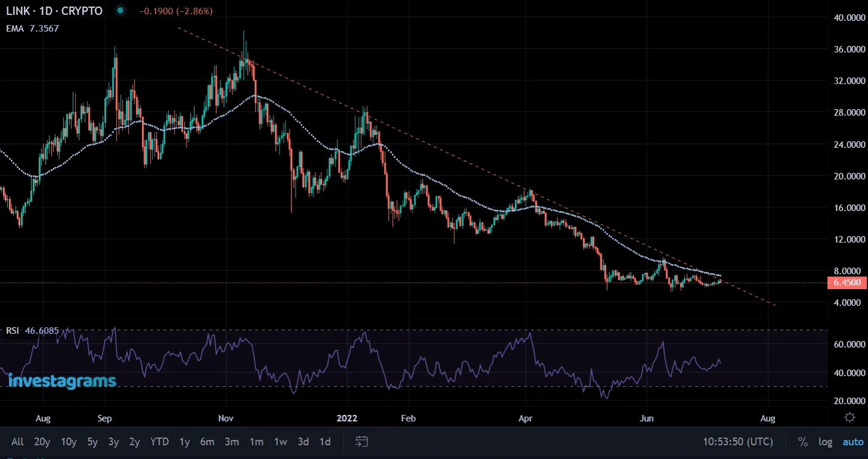Select the 3y time range
The height and width of the screenshot is (459, 868).
(x=113, y=442)
